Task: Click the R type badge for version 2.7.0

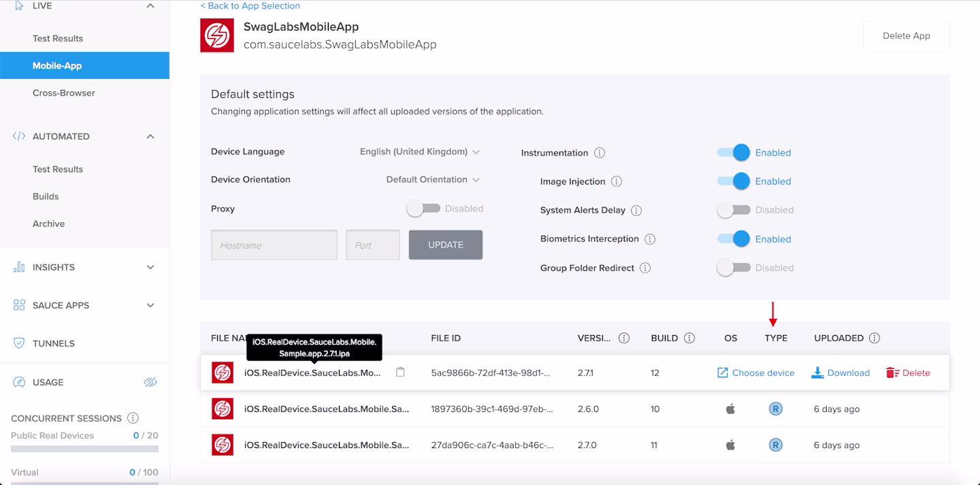Action: coord(775,445)
